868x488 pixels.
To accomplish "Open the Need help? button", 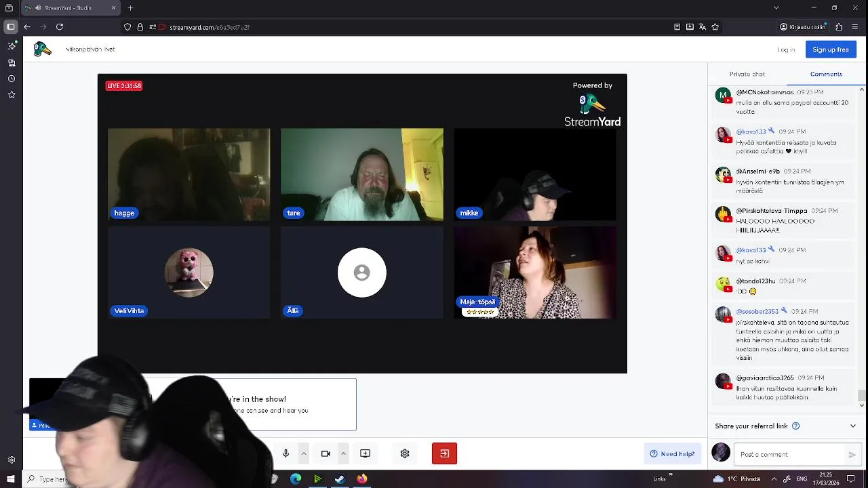I will click(x=672, y=454).
